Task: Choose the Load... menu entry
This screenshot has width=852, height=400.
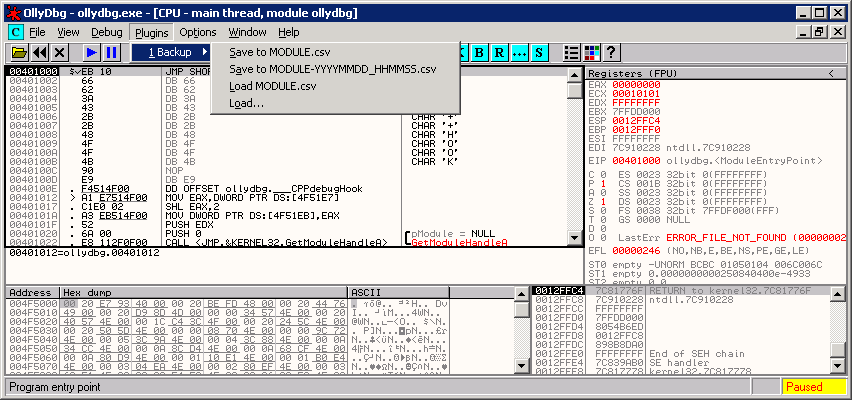Action: coord(335,103)
